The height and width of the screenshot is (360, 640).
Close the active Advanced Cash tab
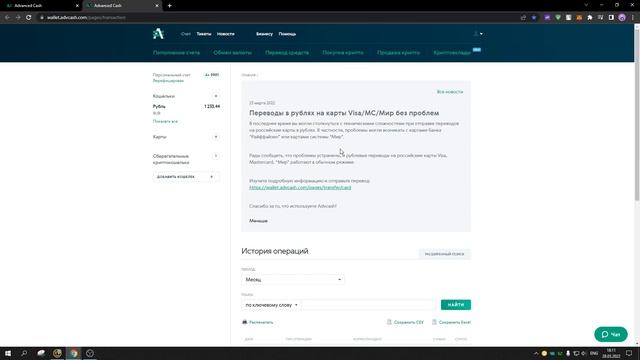tap(157, 6)
